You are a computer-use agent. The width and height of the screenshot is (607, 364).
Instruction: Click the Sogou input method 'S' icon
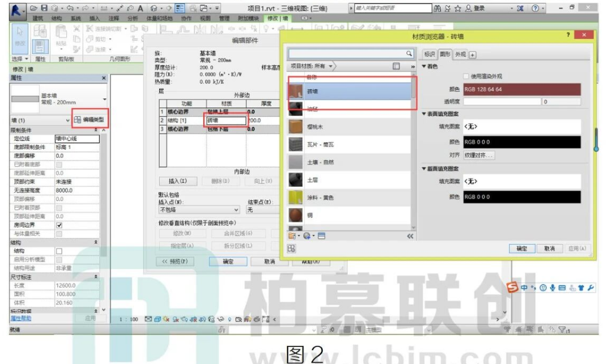512,287
